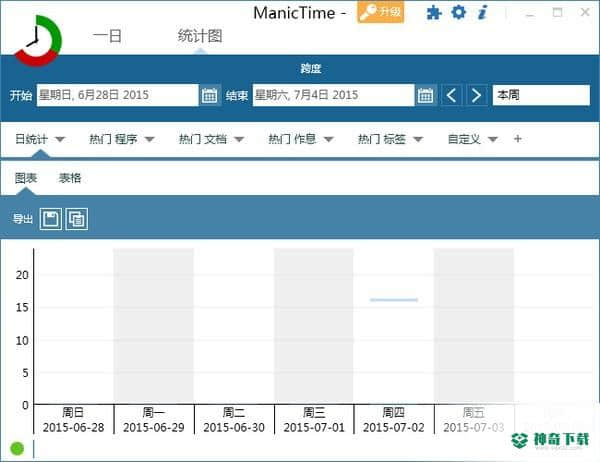Click the 开始 label
600x462 pixels.
(21, 95)
